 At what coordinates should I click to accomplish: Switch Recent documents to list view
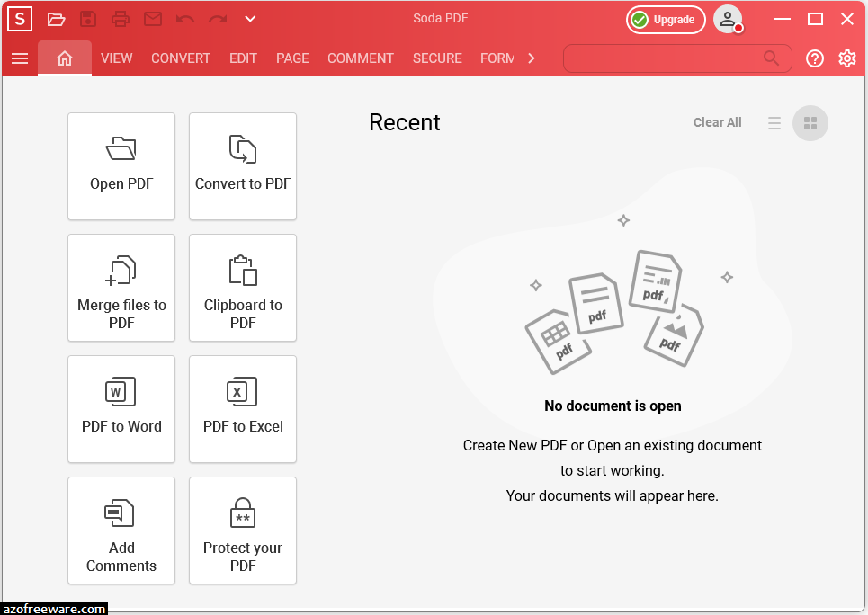click(774, 123)
